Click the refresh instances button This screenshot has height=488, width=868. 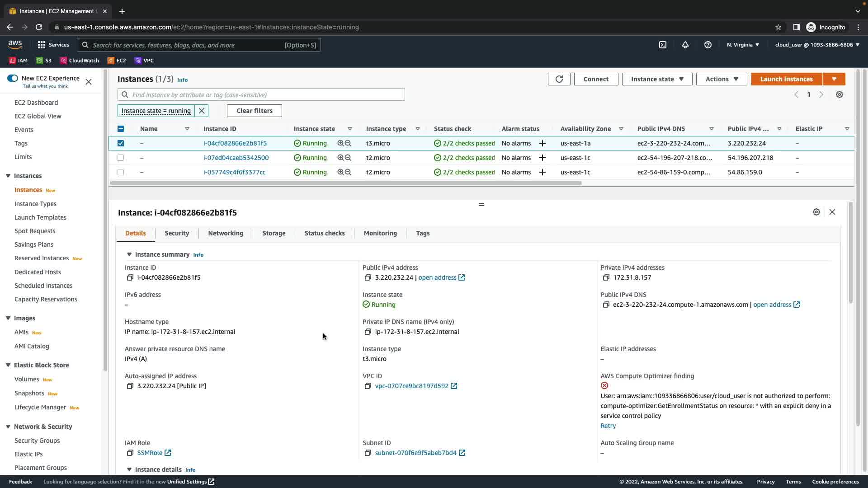559,79
